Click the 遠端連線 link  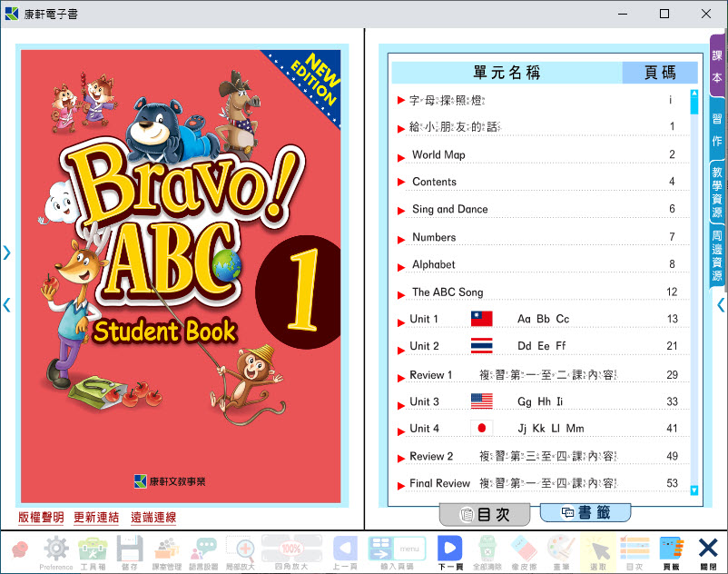153,518
